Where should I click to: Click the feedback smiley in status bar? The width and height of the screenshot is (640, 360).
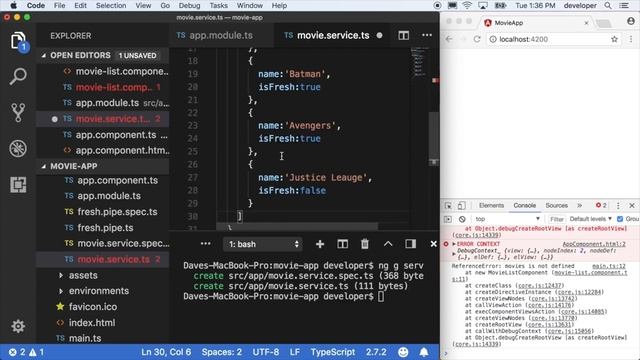(403, 352)
